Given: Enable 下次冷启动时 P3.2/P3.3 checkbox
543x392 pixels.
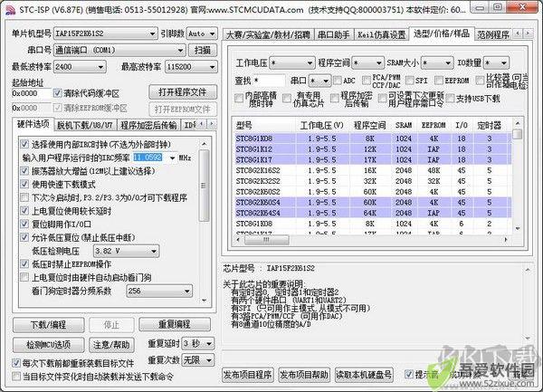Looking at the screenshot, I should pyautogui.click(x=24, y=197).
